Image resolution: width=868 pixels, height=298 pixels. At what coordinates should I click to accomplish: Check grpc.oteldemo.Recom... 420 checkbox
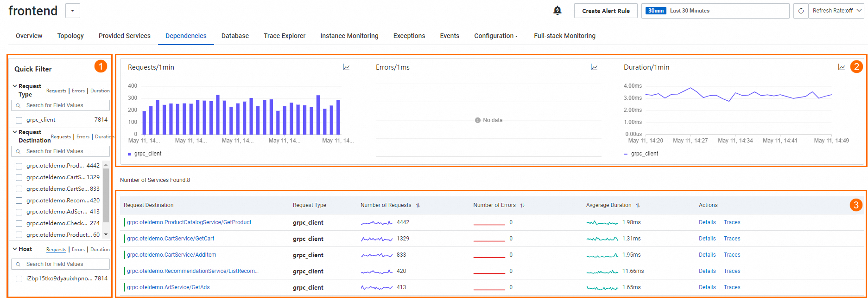pyautogui.click(x=19, y=201)
